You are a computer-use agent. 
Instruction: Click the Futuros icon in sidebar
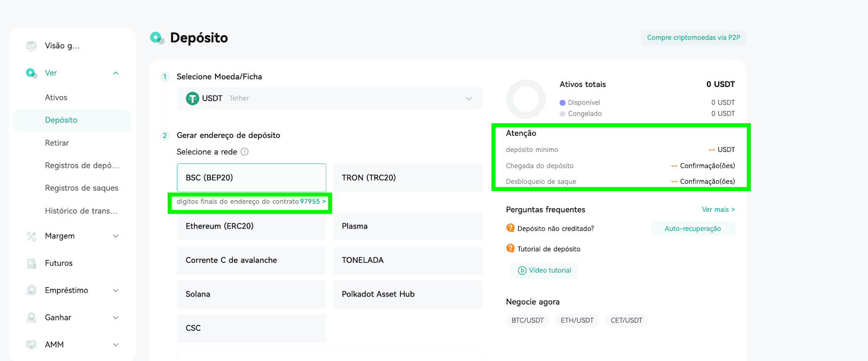(31, 263)
